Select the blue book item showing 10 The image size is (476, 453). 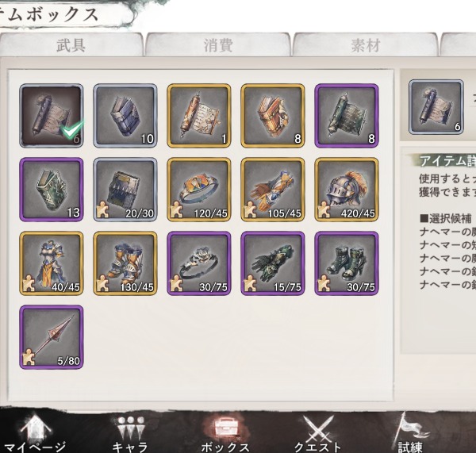click(x=125, y=116)
